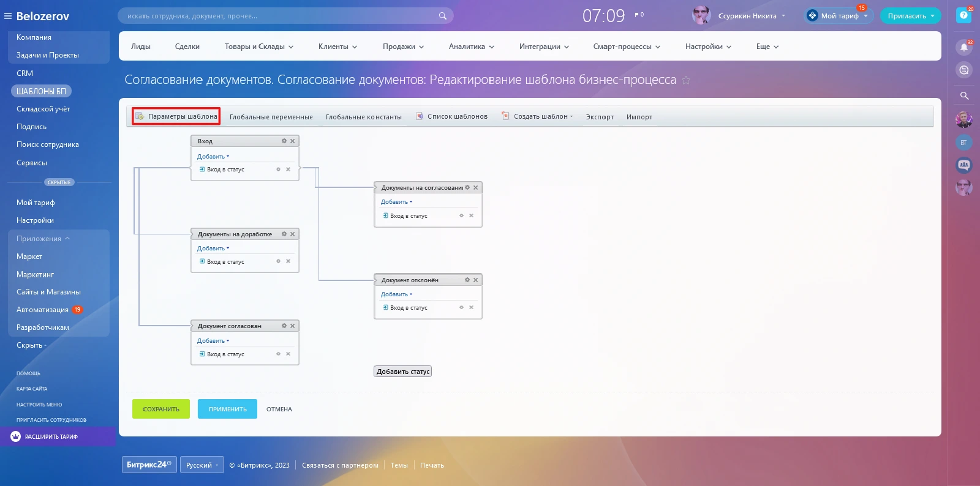Image resolution: width=980 pixels, height=486 pixels.
Task: Expand Добавить dropdown in Документы на согласовании
Action: tap(396, 202)
